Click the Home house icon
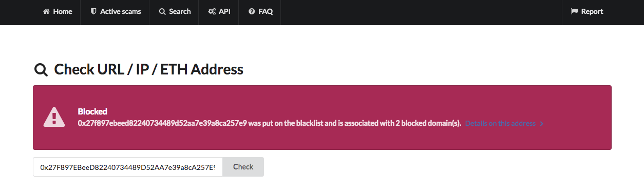This screenshot has width=644, height=191. (x=46, y=11)
